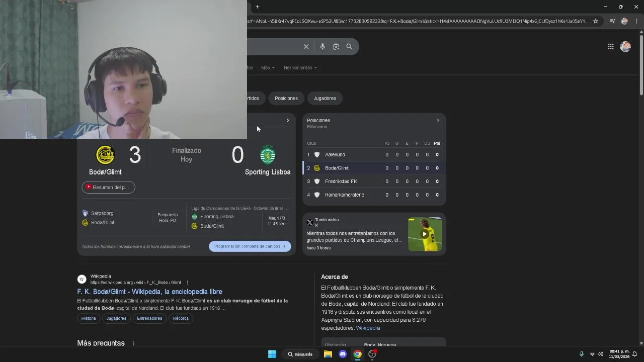The height and width of the screenshot is (362, 644).
Task: Open OBS Studio from the taskbar
Action: 372,354
